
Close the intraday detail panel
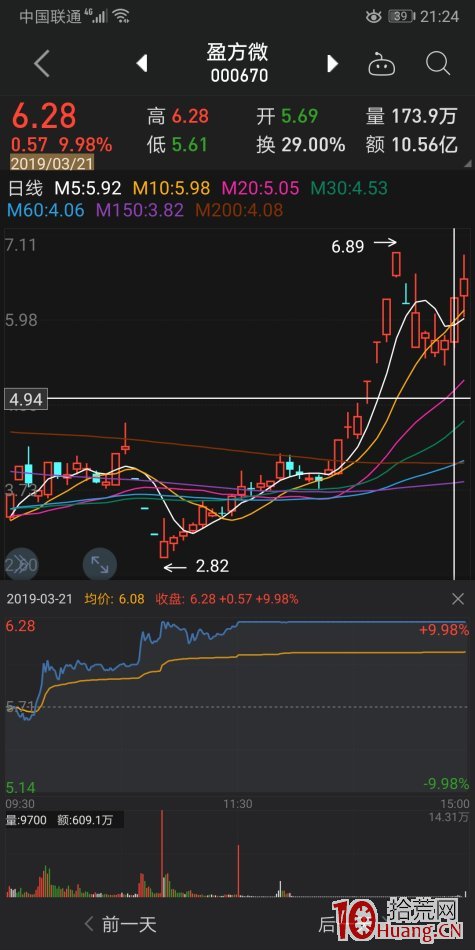[x=458, y=599]
